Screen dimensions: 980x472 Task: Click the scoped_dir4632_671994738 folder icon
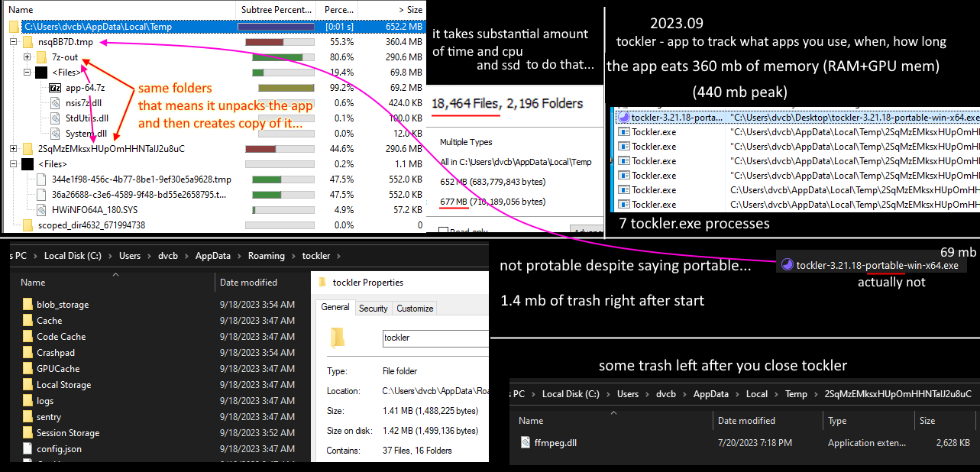click(x=28, y=225)
